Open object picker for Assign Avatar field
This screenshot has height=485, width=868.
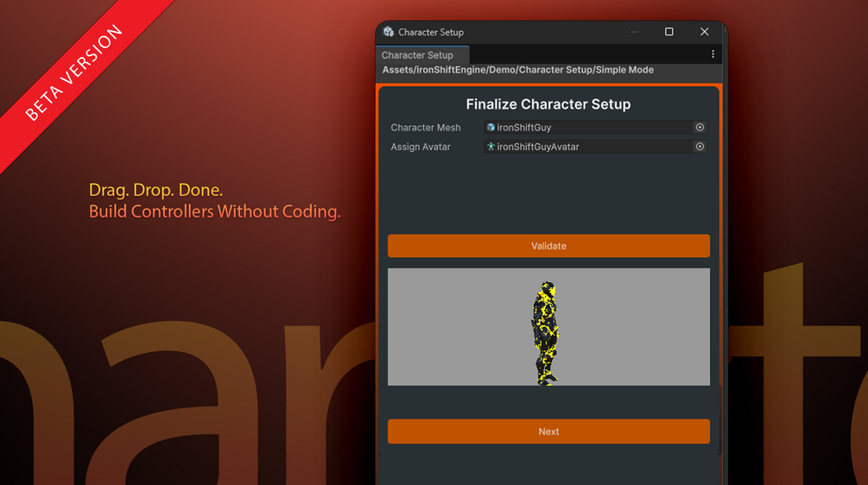tap(700, 147)
